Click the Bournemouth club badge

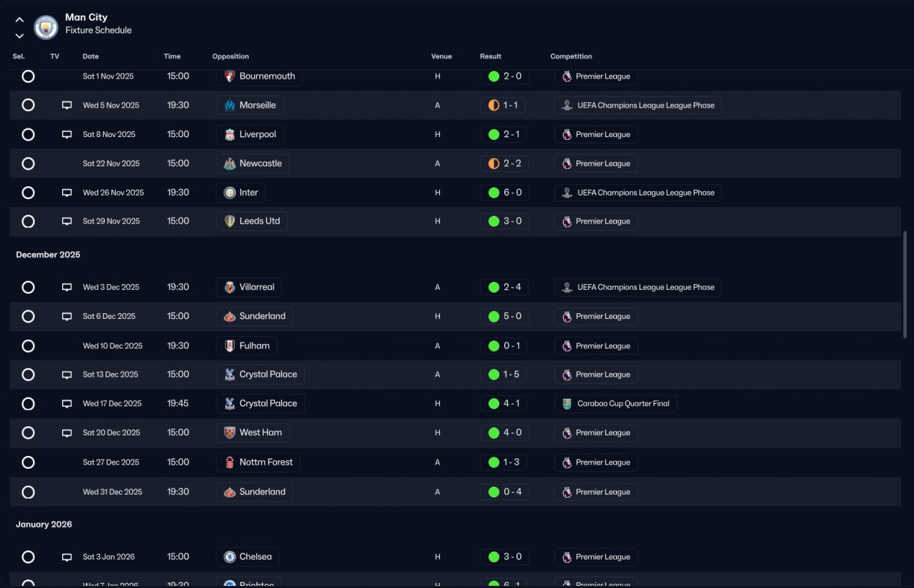230,76
